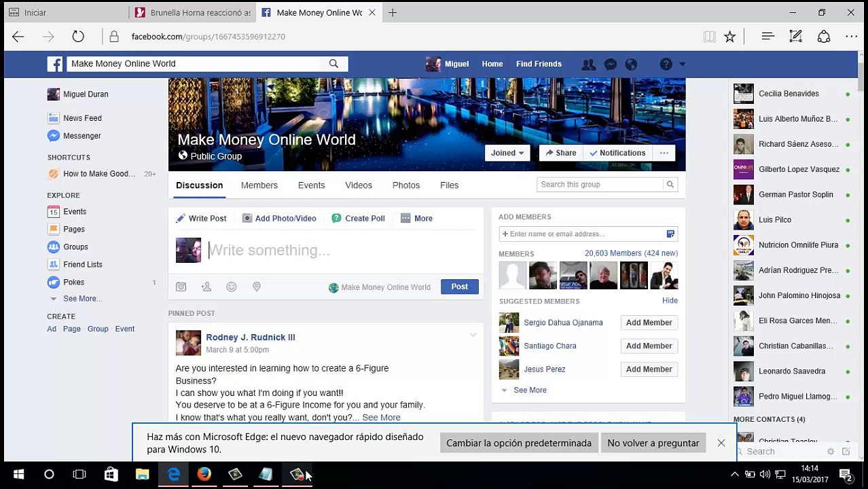Add Sergio Dahua Ojanama as member
868x489 pixels.
[x=649, y=323]
